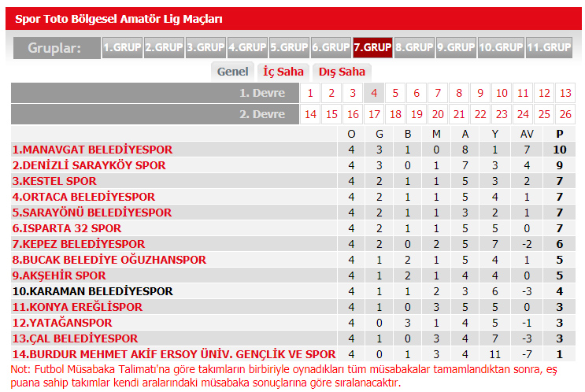Click Denizli Sarayköy Spor team link
The height and width of the screenshot is (392, 585).
(89, 165)
